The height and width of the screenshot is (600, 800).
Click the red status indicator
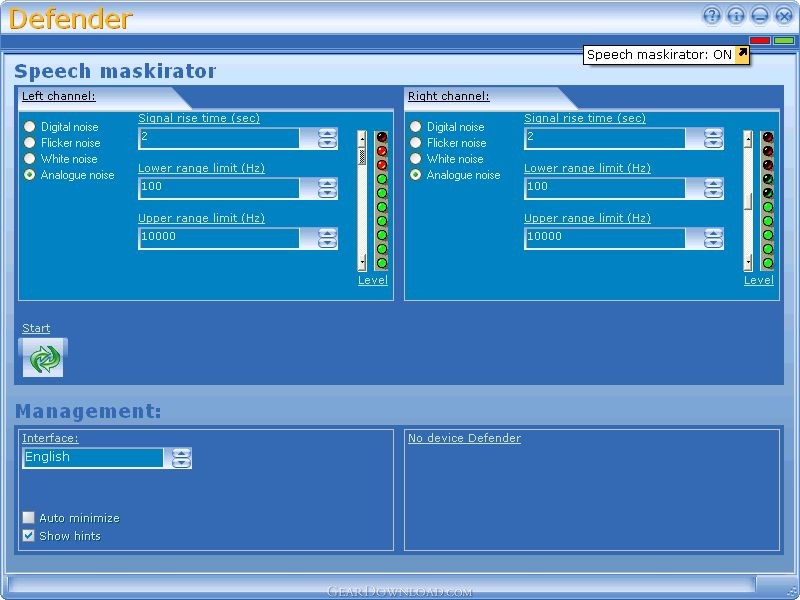pyautogui.click(x=760, y=40)
